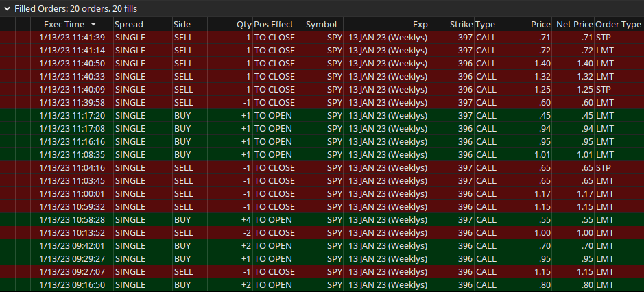The width and height of the screenshot is (644, 292).
Task: Select the fill executed at 1/13/23 11:08:35
Action: 322,154
